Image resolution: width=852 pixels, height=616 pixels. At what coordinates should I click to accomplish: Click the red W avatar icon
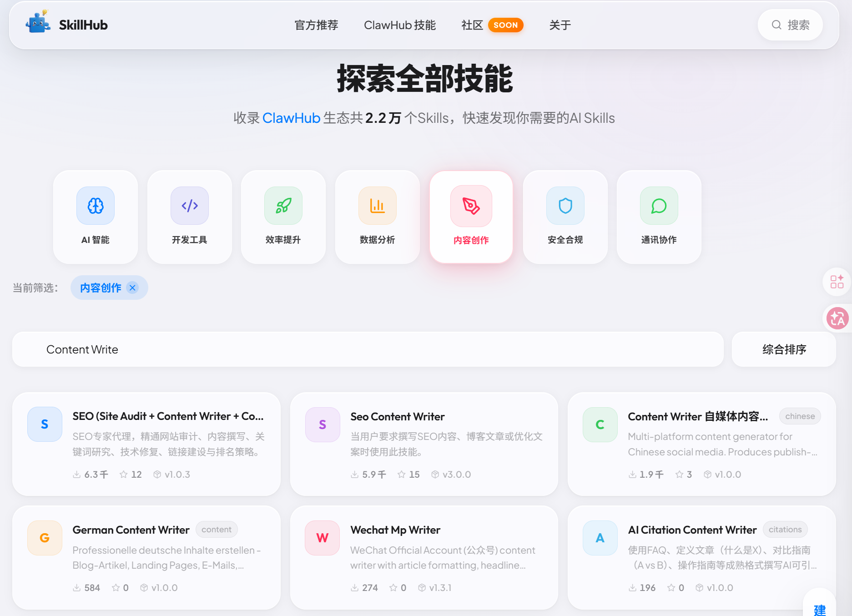tap(323, 538)
